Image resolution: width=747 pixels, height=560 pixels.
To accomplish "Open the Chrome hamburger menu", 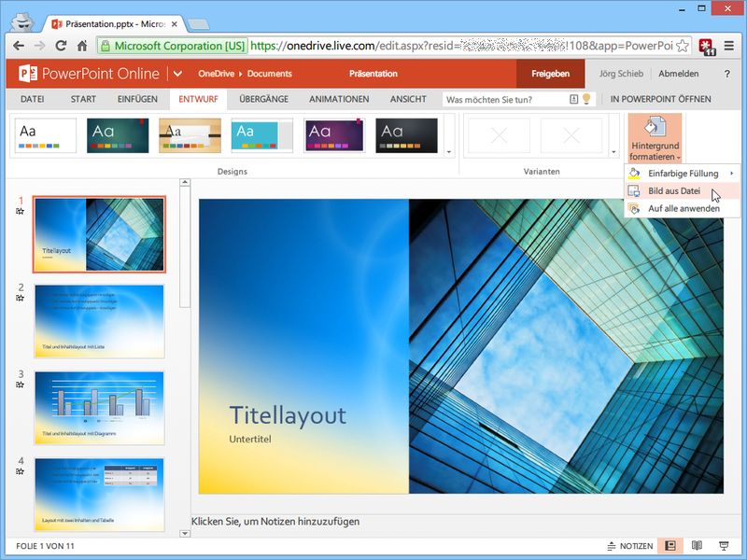I will [729, 46].
